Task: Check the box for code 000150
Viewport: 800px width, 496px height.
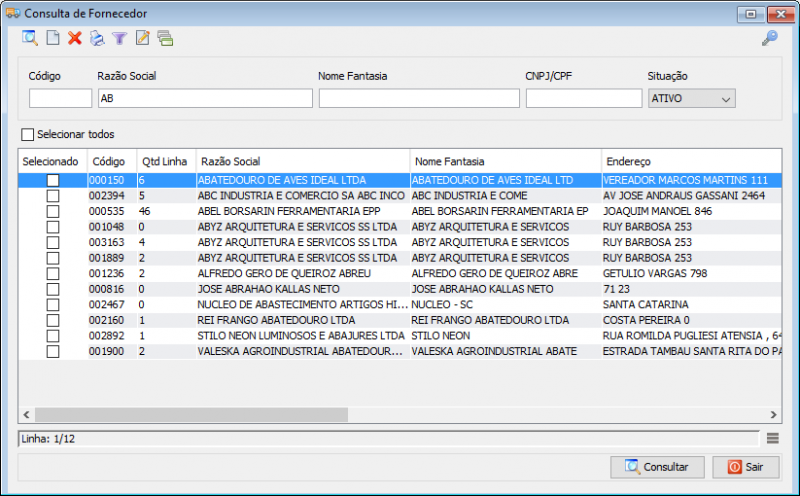Action: coord(53,180)
